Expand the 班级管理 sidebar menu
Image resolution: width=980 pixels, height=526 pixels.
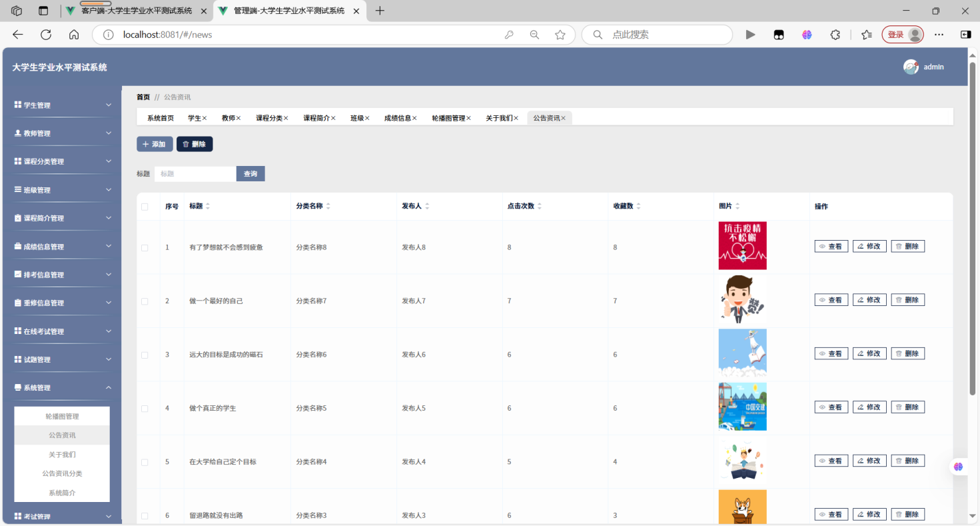[x=63, y=190]
